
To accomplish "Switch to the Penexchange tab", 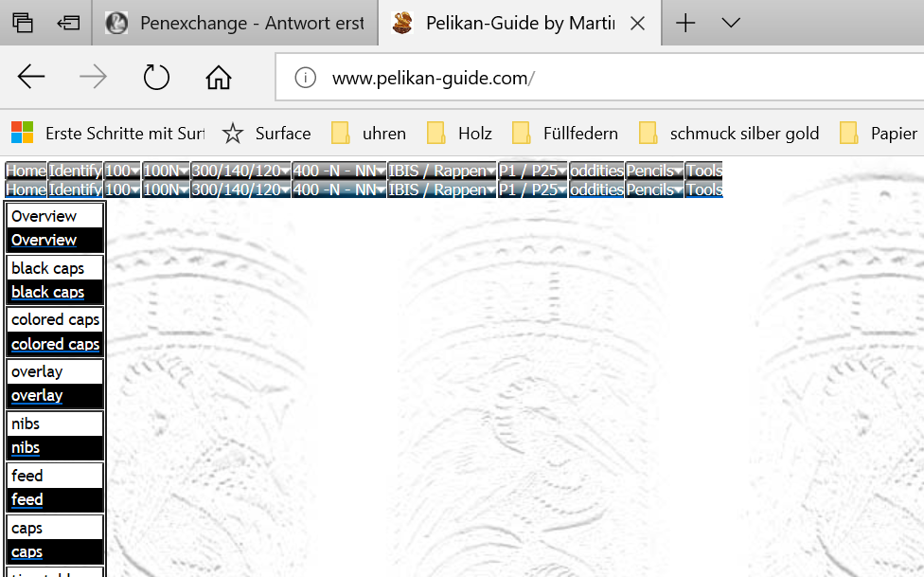I will [235, 23].
